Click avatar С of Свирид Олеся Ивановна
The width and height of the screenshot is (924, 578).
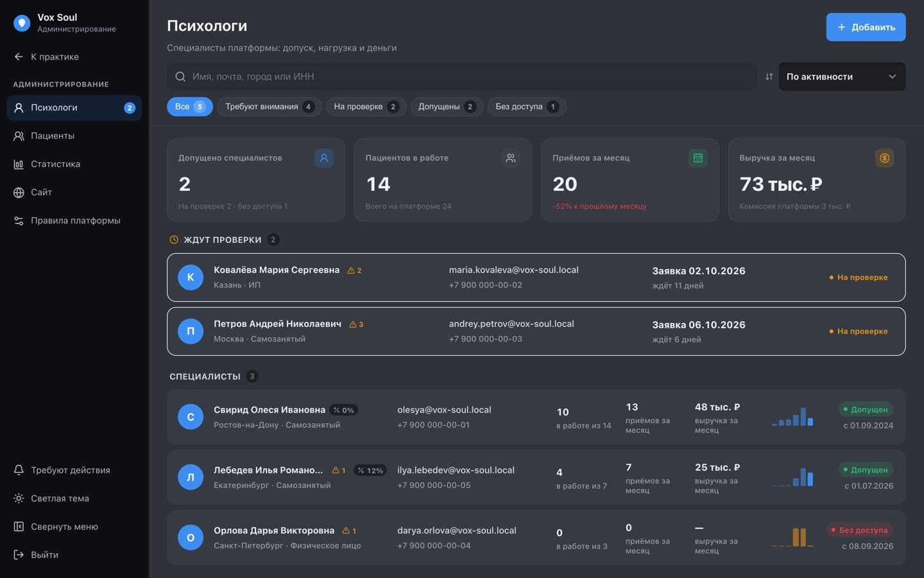[x=191, y=417]
